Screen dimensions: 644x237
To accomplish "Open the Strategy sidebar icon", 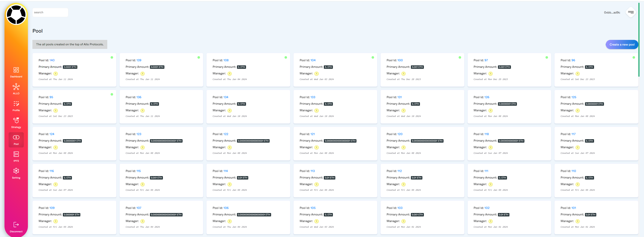I will (x=16, y=120).
